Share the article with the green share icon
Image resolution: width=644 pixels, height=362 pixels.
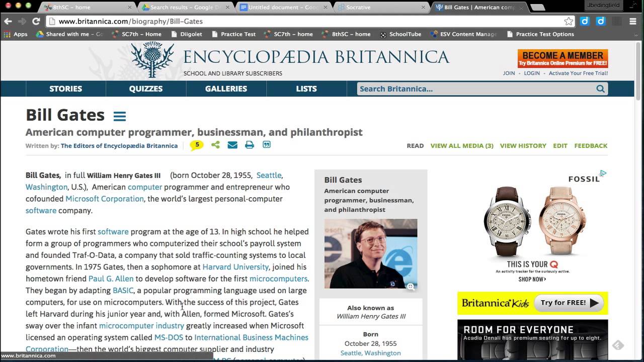click(215, 145)
